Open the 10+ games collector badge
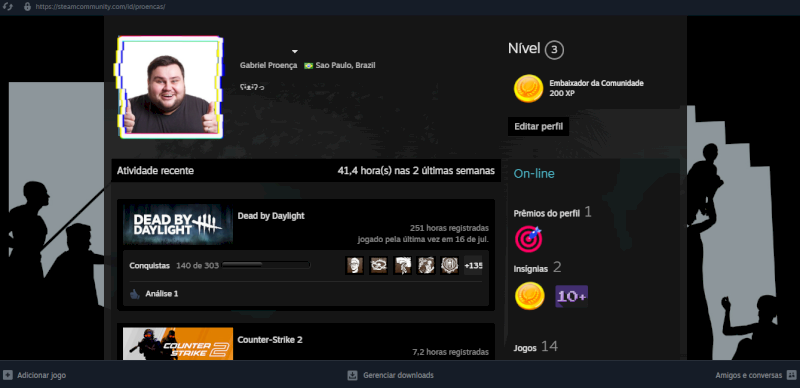Viewport: 800px width, 388px height. pyautogui.click(x=571, y=296)
